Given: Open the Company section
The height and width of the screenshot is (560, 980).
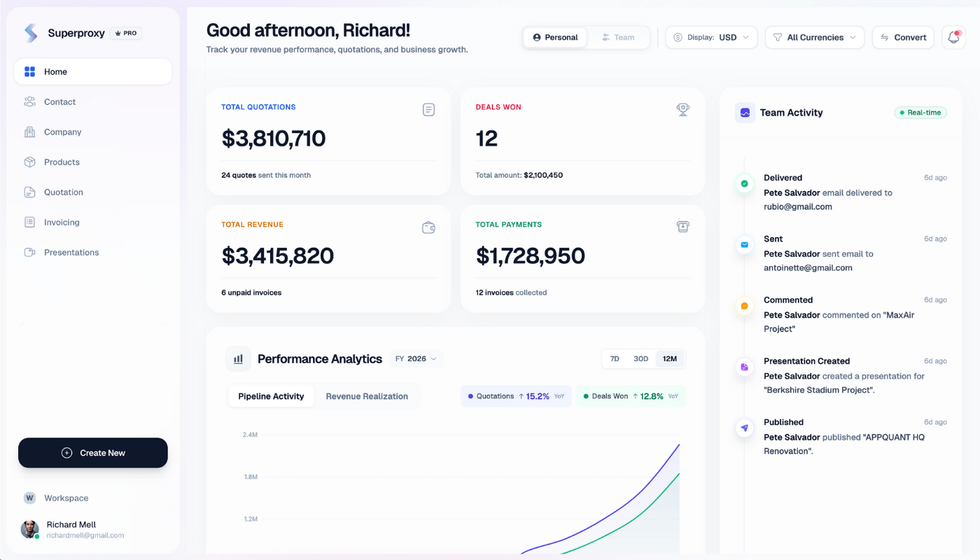Looking at the screenshot, I should click(93, 132).
